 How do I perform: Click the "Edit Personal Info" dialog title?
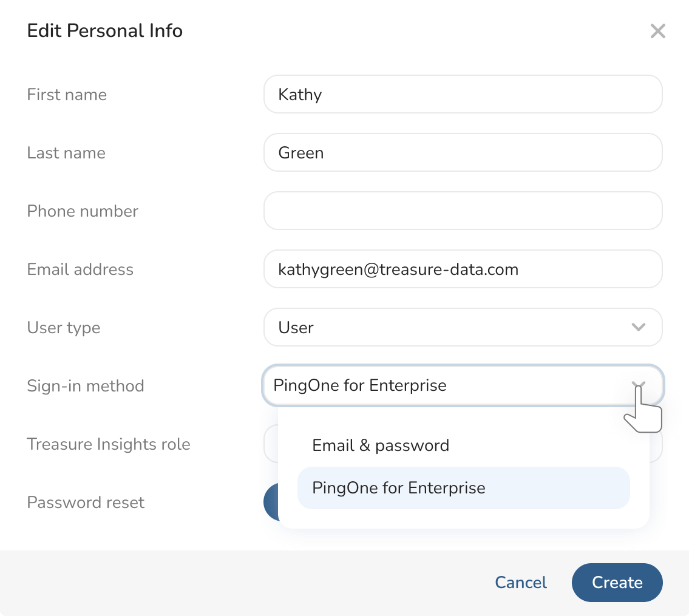[x=105, y=31]
